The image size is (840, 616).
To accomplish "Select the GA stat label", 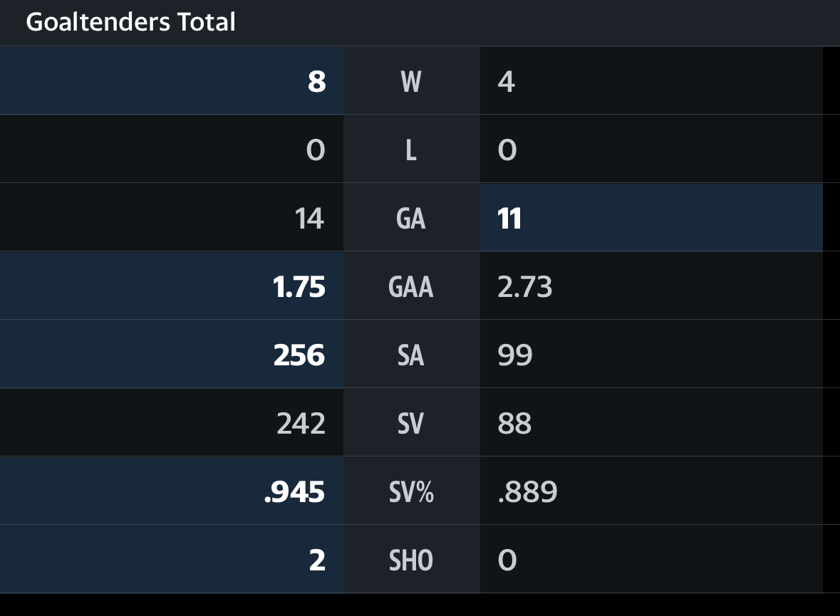I will (x=411, y=219).
